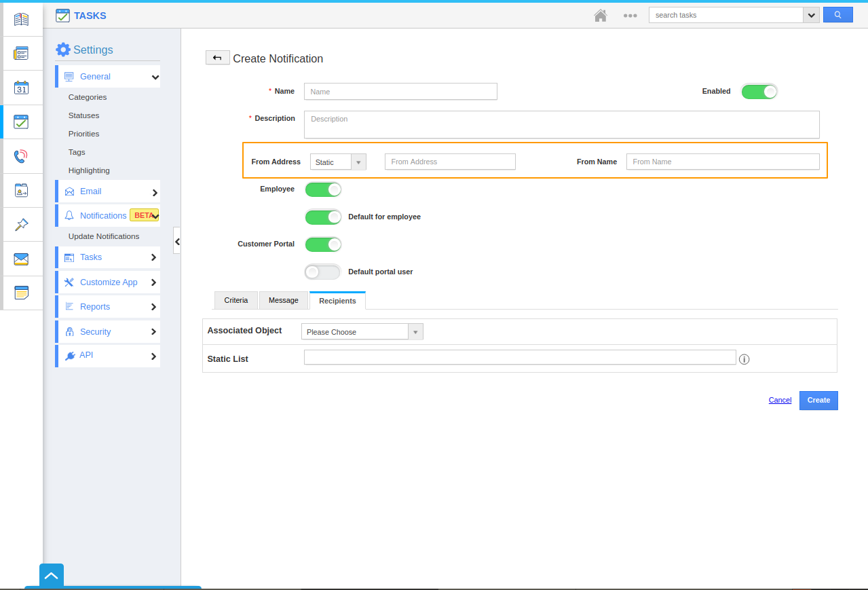Image resolution: width=868 pixels, height=590 pixels.
Task: Click the magnifier search button
Action: coord(837,15)
